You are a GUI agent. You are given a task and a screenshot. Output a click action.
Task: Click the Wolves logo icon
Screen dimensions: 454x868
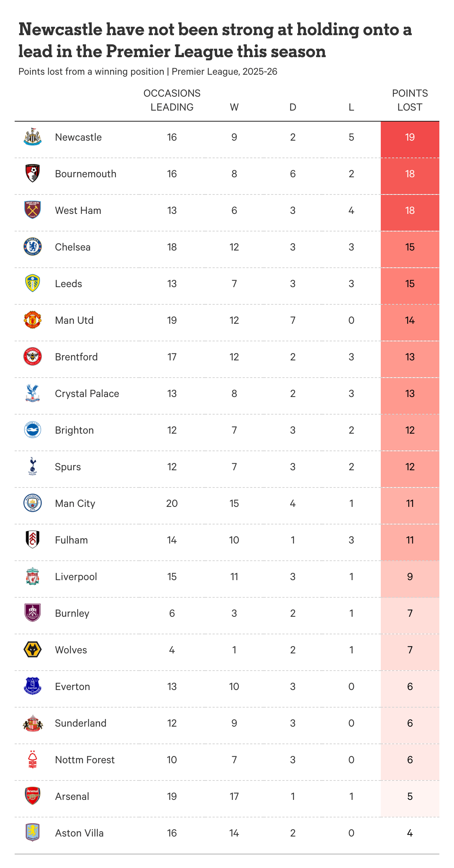(x=33, y=650)
